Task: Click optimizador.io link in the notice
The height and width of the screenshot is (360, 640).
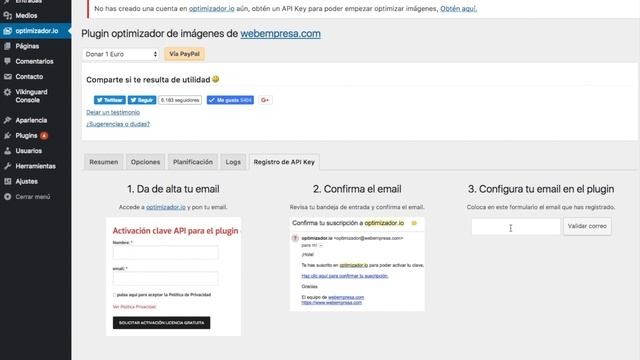Action: pyautogui.click(x=211, y=9)
